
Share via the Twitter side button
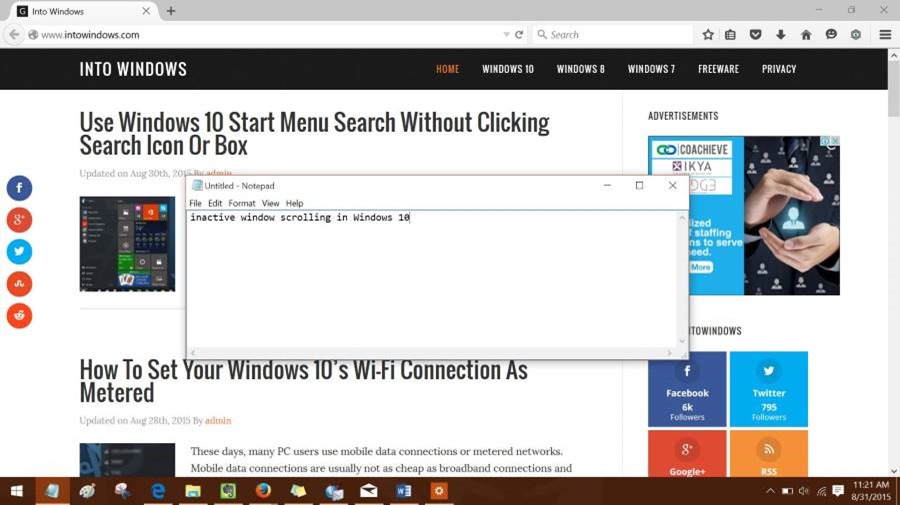click(x=19, y=252)
